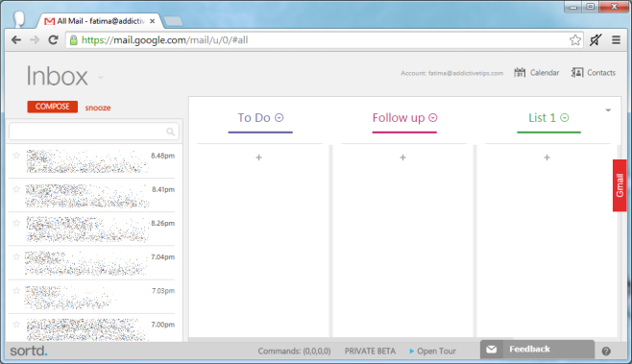Open Contacts from the header

pos(594,73)
